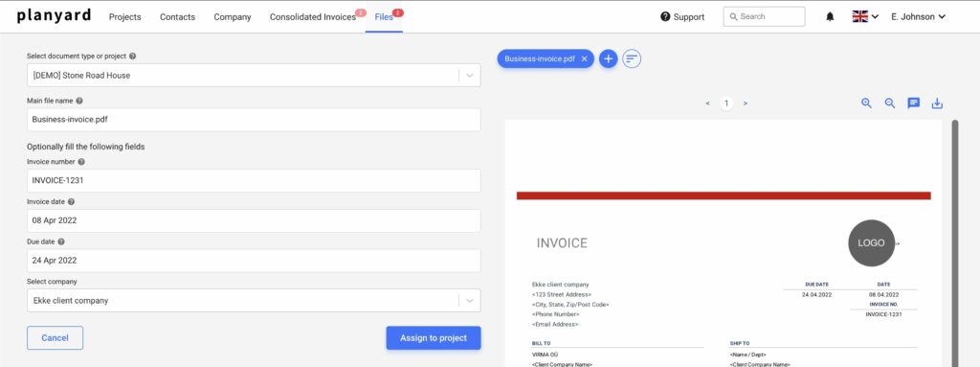Click the Support help icon

tap(665, 17)
